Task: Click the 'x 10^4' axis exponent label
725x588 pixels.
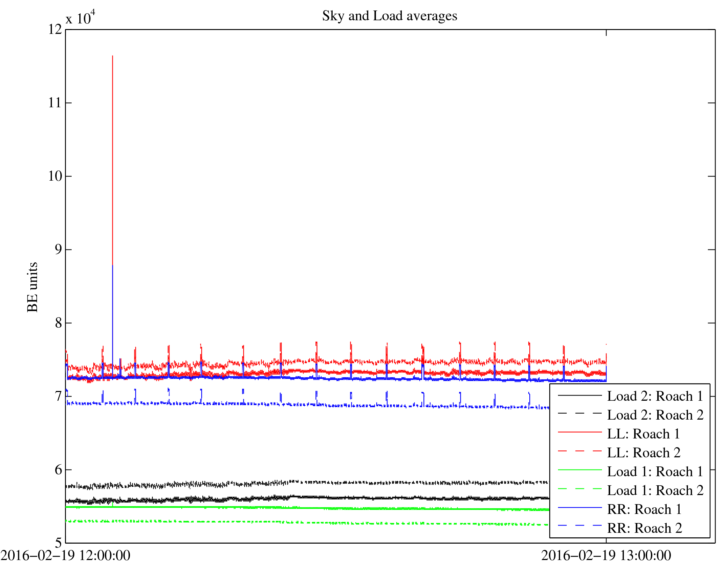Action: (x=80, y=17)
